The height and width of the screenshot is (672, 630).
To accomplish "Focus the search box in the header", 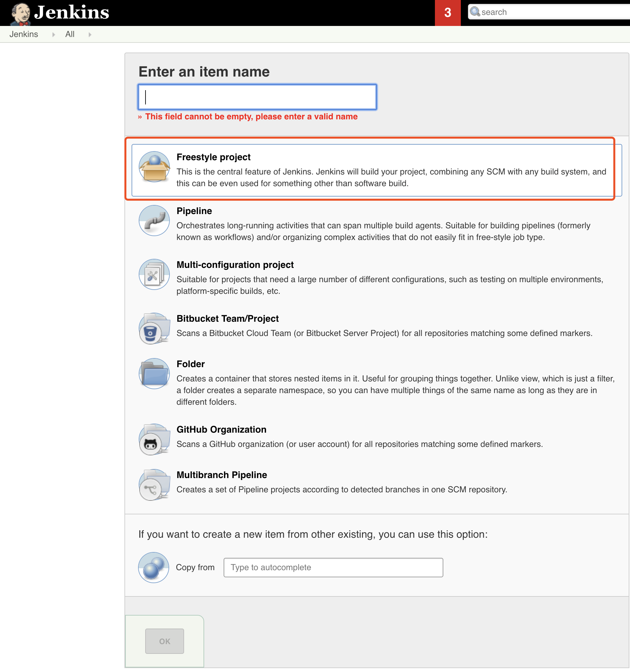I will click(549, 12).
